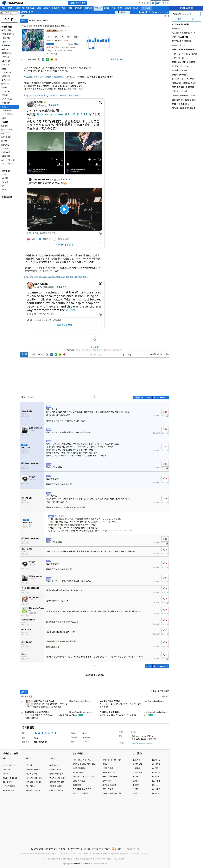Go to comment page 1 above comments
This screenshot has width=203, height=868.
tap(94, 397)
